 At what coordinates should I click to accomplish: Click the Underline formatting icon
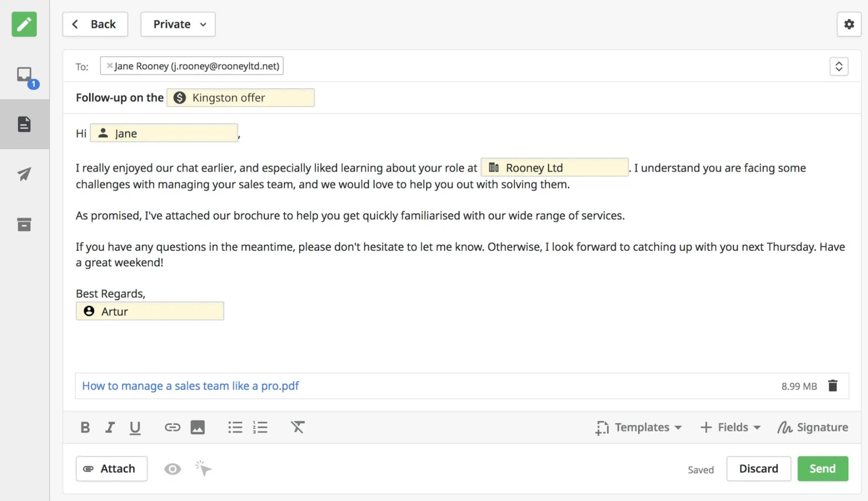135,427
